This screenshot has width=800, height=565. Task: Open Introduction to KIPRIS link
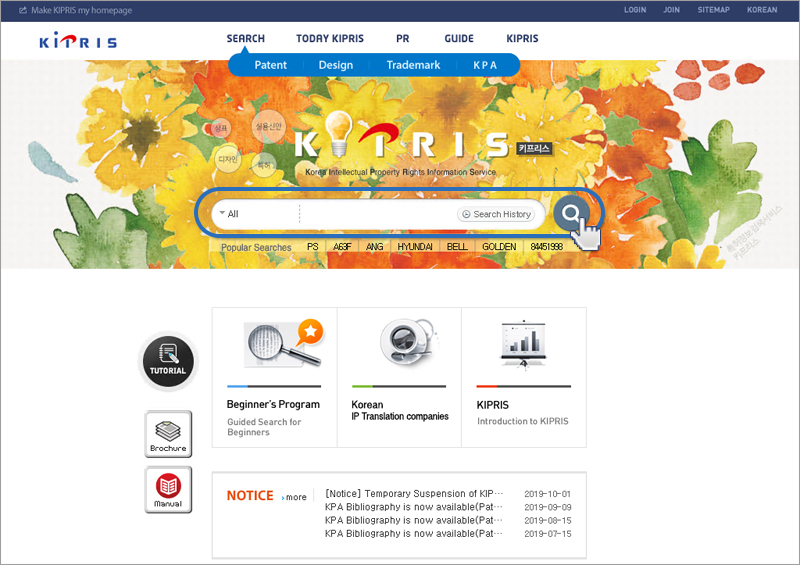(522, 421)
